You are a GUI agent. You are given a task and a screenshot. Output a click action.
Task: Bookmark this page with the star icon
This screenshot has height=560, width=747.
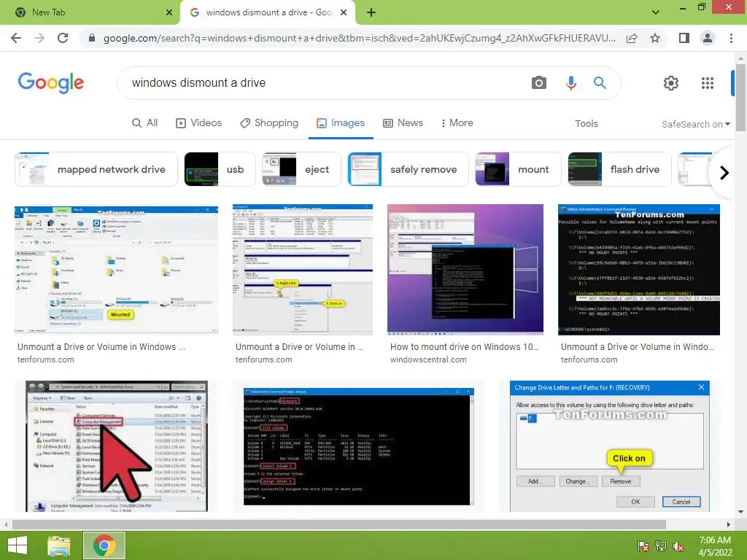coord(655,38)
